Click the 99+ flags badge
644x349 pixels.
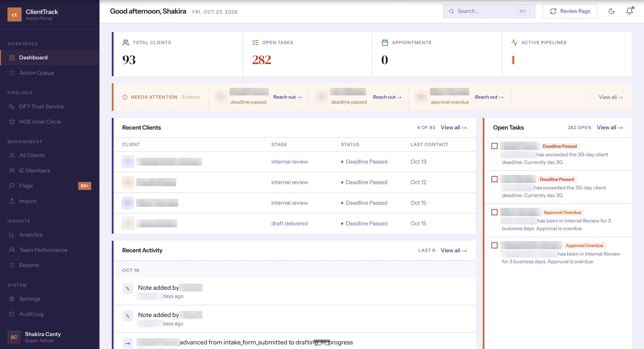pos(85,186)
